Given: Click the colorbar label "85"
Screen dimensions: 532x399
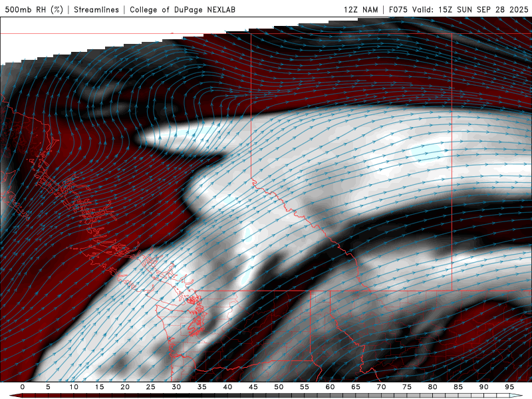Looking at the screenshot, I should coord(458,387).
